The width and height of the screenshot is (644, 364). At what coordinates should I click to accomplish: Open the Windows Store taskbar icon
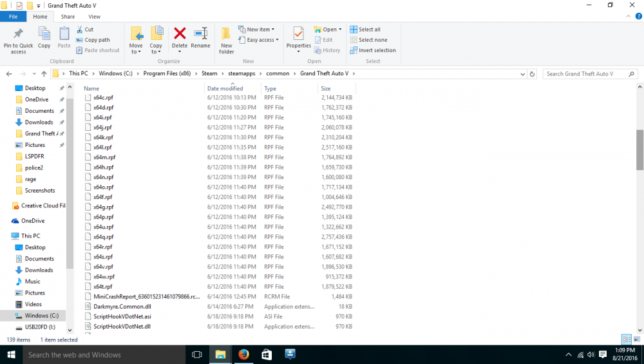(x=267, y=354)
